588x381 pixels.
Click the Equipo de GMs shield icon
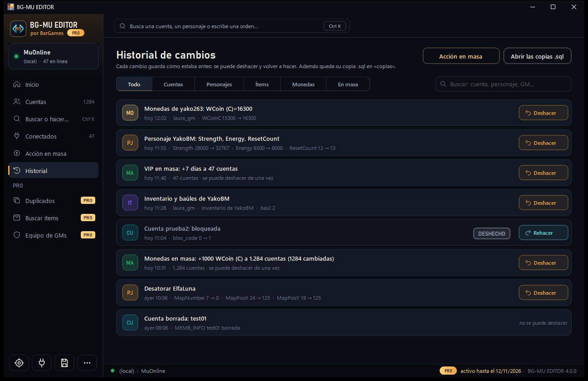[x=17, y=235]
